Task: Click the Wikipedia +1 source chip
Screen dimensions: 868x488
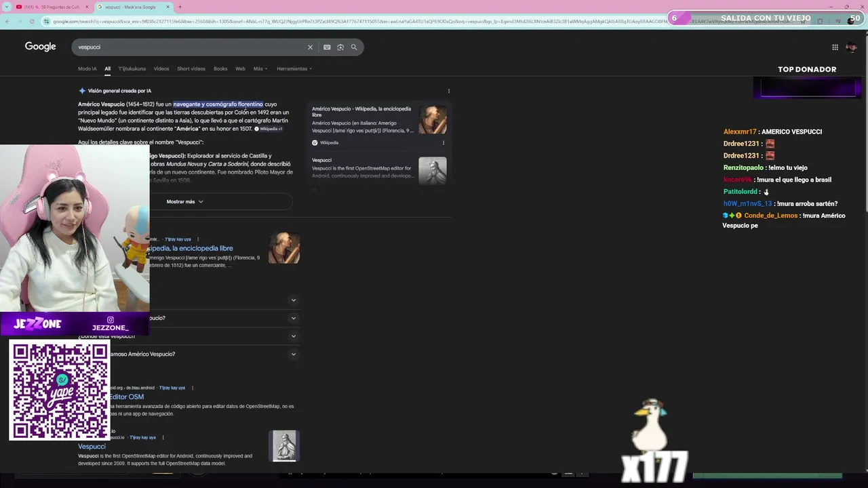Action: (x=269, y=129)
